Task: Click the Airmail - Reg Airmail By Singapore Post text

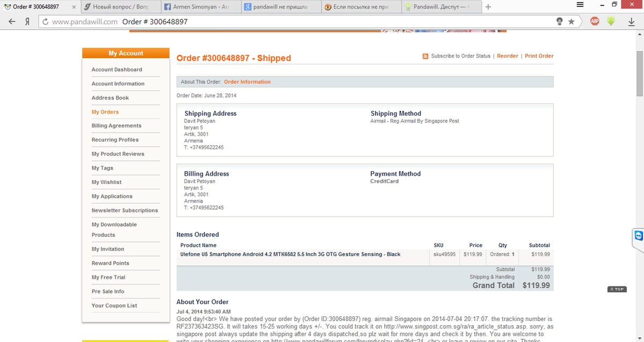Action: 415,121
